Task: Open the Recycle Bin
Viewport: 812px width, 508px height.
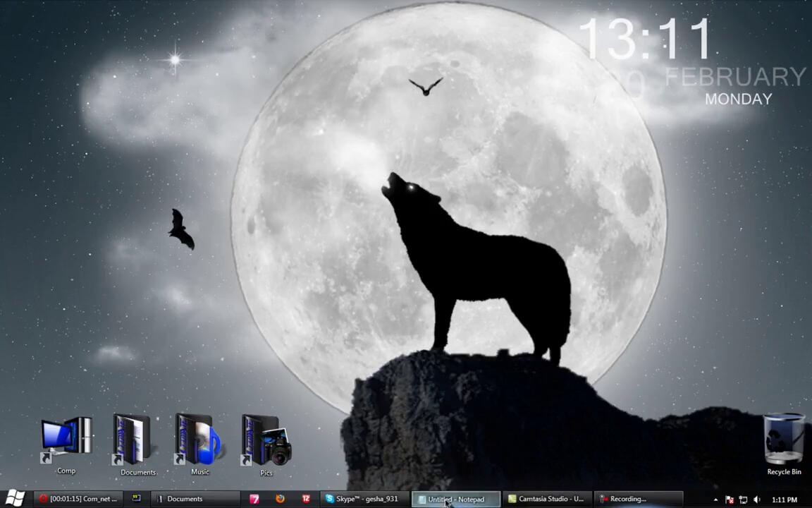Action: coord(784,441)
